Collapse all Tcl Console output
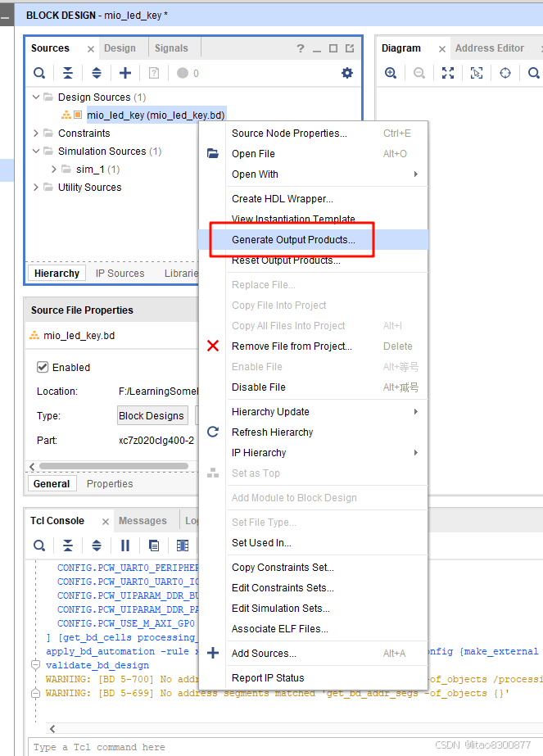The image size is (543, 756). pos(68,545)
